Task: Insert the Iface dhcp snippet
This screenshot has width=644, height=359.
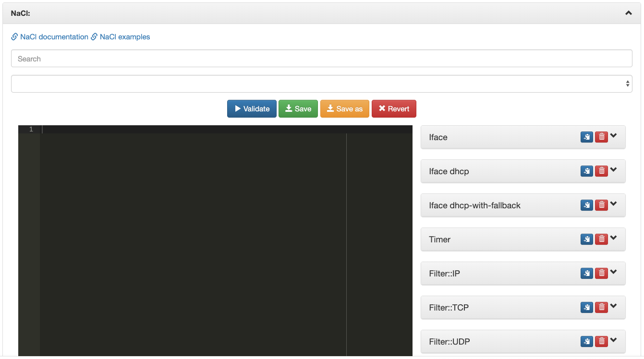Action: (587, 171)
